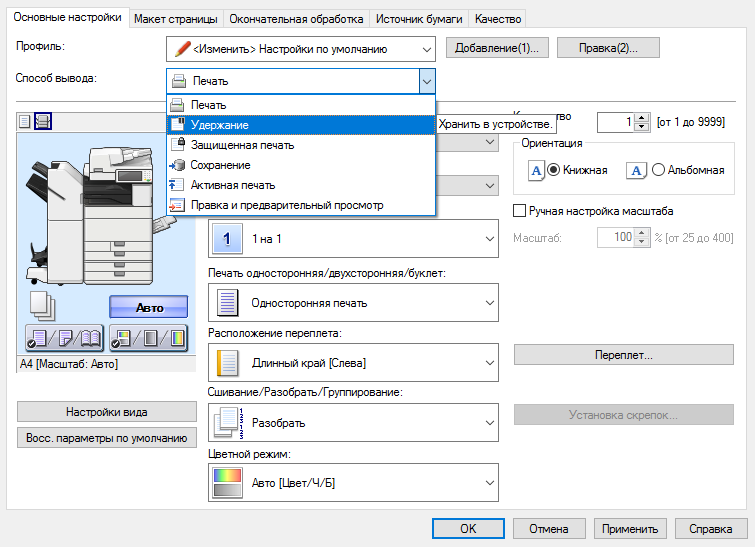Click the portrait page icon beside Книжная

click(x=536, y=170)
